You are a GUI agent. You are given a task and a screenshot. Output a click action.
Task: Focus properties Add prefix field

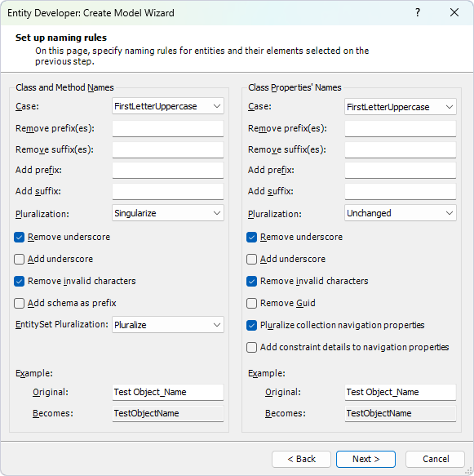pos(401,171)
